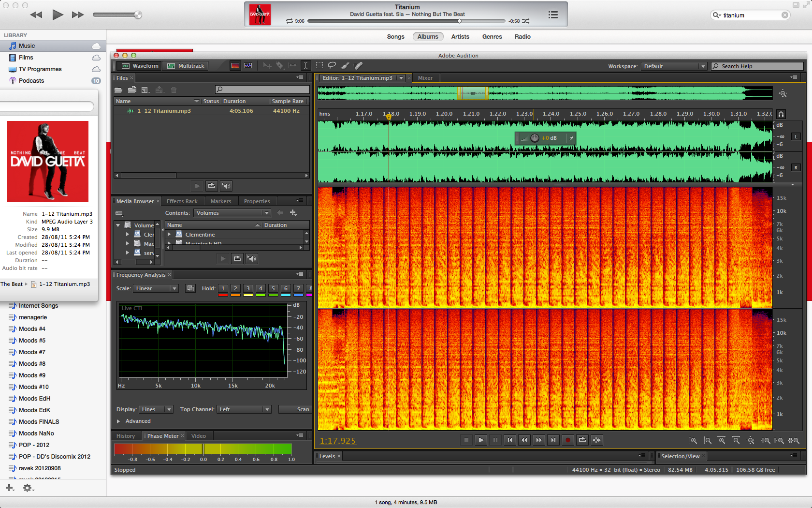This screenshot has height=508, width=812.
Task: Click the headphone icon at the timeline ruler's right end
Action: click(x=781, y=114)
